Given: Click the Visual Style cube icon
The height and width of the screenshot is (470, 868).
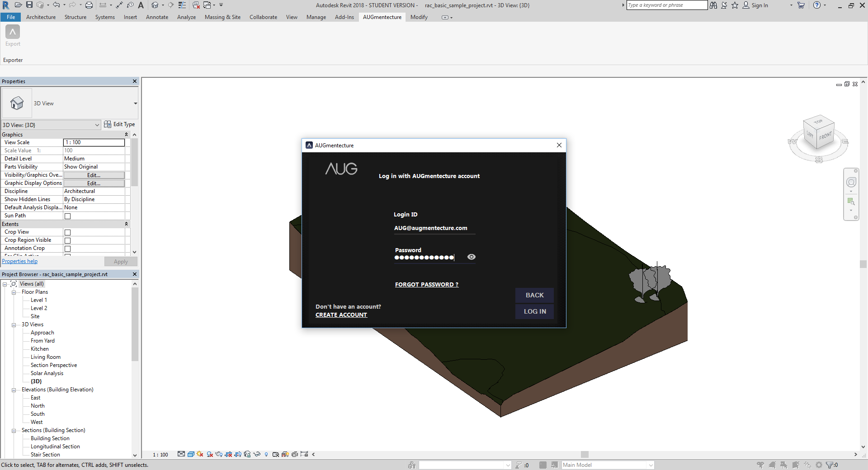Looking at the screenshot, I should (x=191, y=454).
